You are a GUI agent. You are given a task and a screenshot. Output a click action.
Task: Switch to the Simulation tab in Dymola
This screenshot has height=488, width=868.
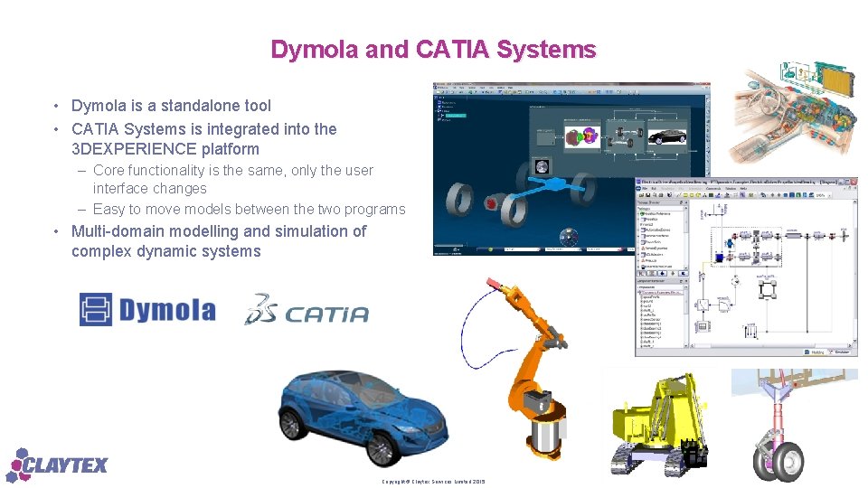[x=841, y=352]
